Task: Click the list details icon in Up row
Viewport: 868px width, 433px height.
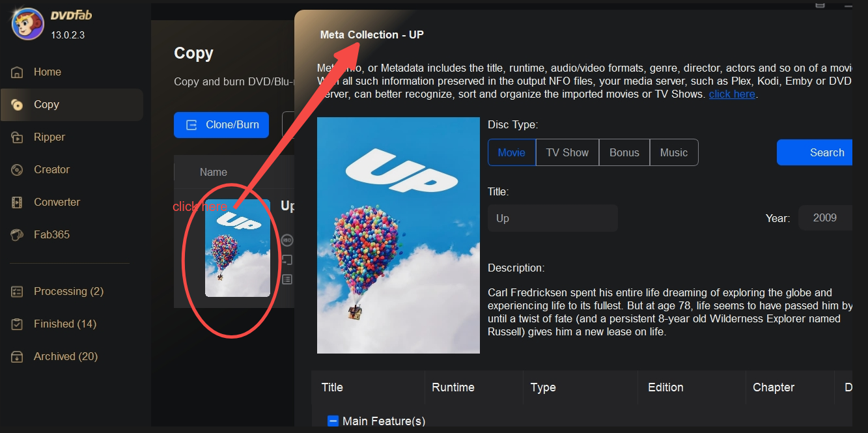Action: point(287,279)
